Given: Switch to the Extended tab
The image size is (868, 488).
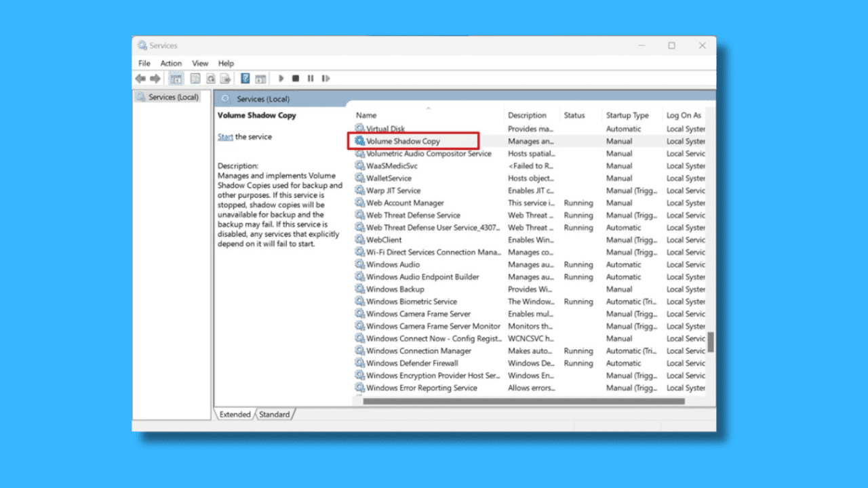Looking at the screenshot, I should pos(235,413).
